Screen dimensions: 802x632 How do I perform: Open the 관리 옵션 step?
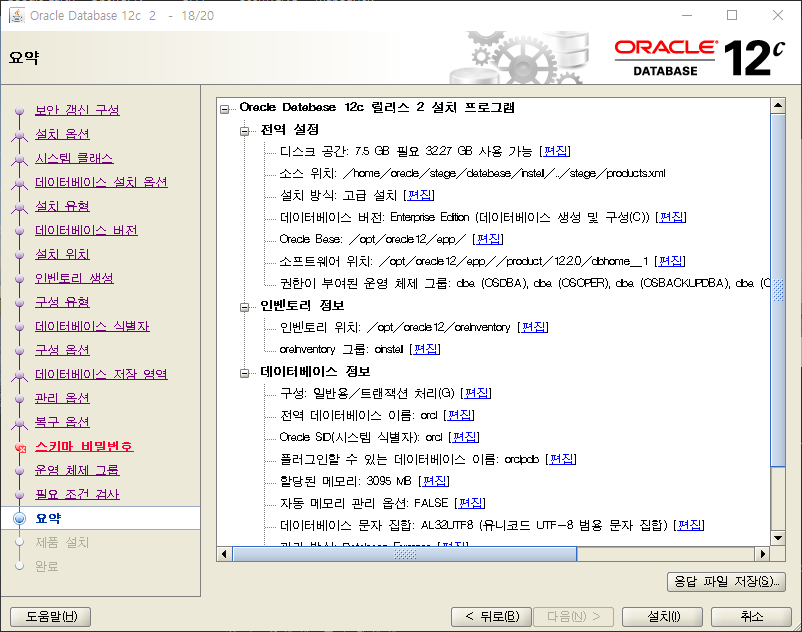(62, 398)
